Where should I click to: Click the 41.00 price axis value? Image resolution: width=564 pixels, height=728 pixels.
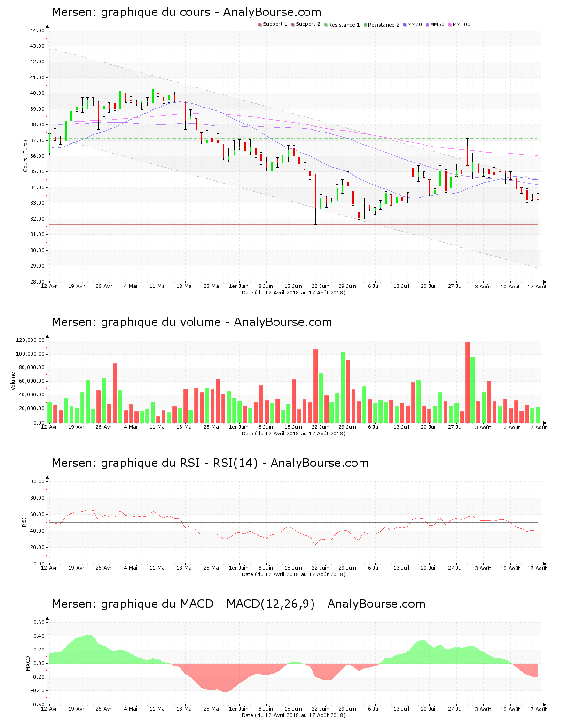click(x=37, y=77)
